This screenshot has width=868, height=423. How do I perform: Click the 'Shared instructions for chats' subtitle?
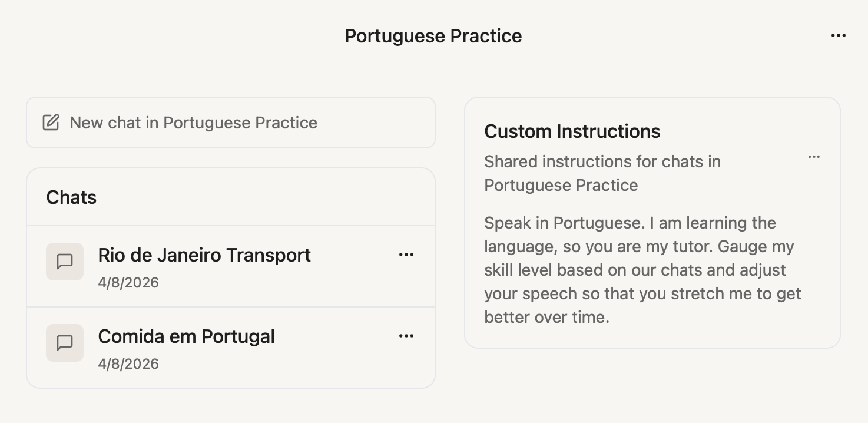(x=602, y=173)
